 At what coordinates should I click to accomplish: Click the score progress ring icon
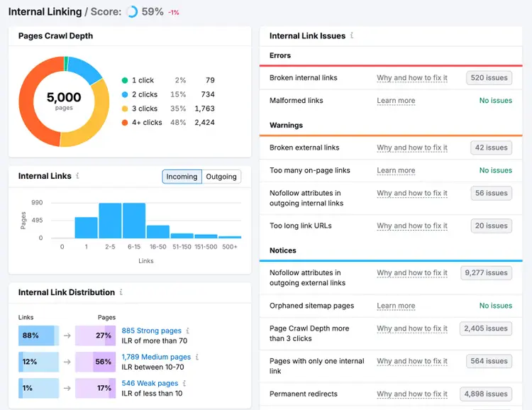(132, 11)
